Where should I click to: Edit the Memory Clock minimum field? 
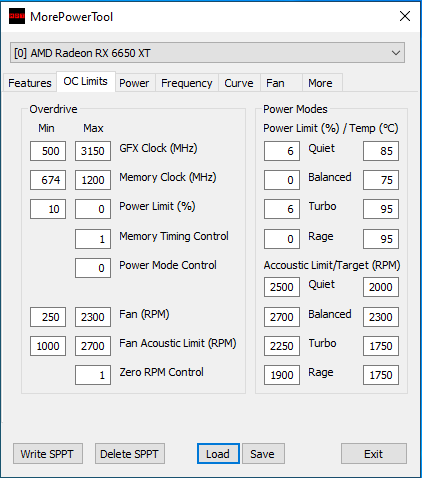click(48, 180)
